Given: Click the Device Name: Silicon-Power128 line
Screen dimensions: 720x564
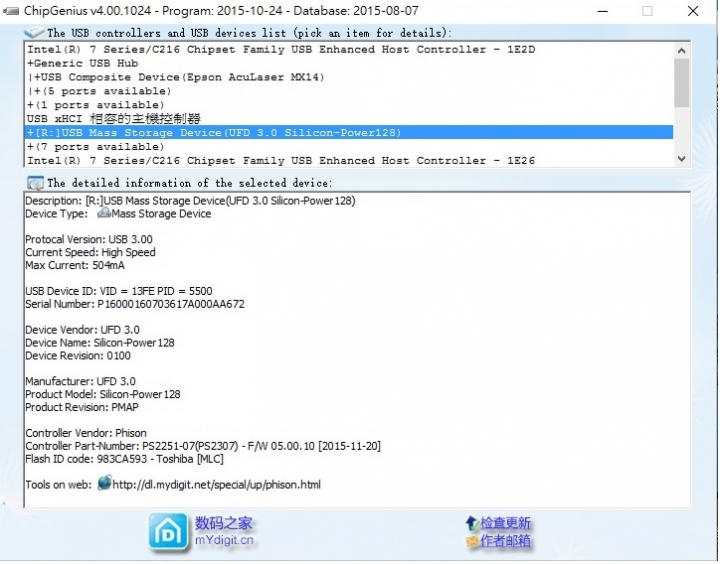Looking at the screenshot, I should click(x=100, y=343).
